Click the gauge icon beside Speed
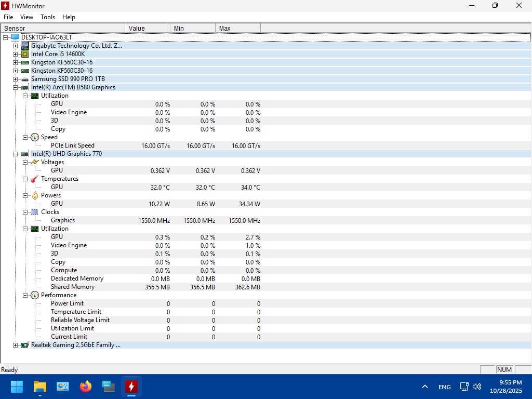Viewport: 532px width, 399px height. click(35, 137)
